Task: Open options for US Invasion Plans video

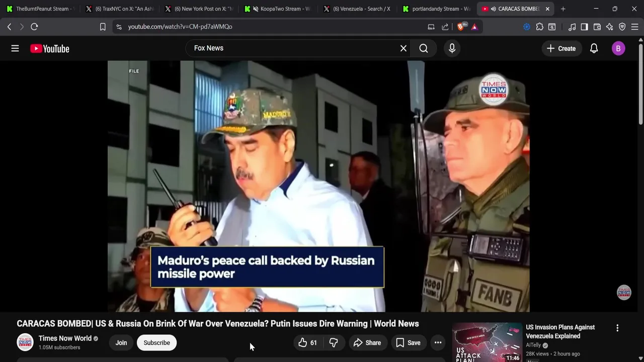Action: 617,328
